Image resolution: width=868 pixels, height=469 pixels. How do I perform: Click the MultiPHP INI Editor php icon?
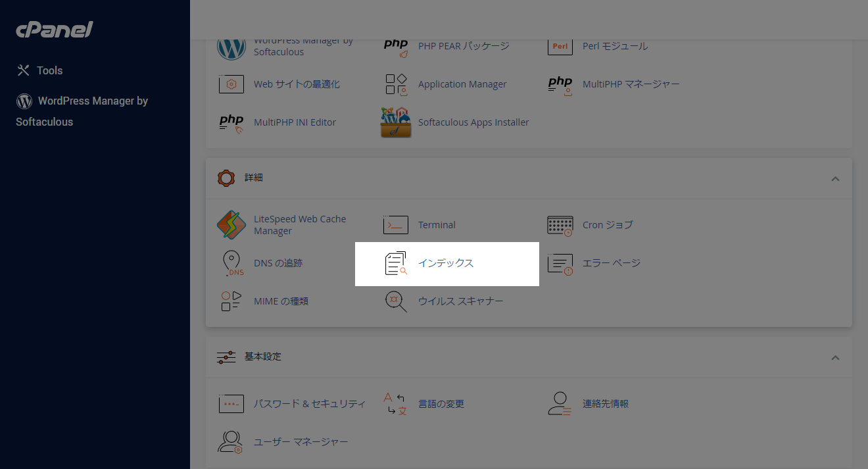[x=231, y=122]
